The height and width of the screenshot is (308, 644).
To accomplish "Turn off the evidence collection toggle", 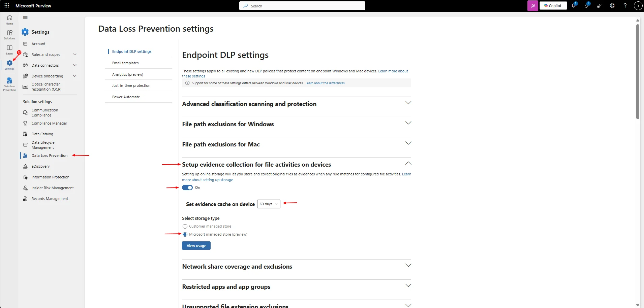I will [x=187, y=187].
